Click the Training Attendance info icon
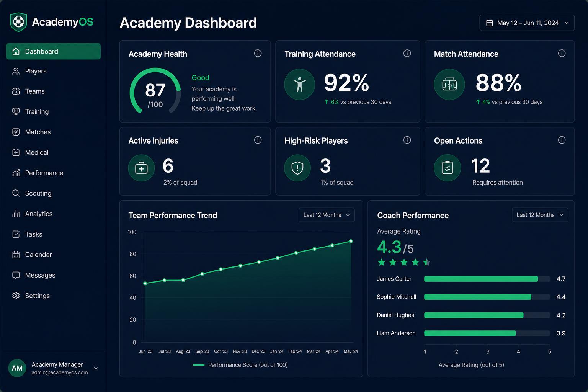588x392 pixels. pos(407,53)
